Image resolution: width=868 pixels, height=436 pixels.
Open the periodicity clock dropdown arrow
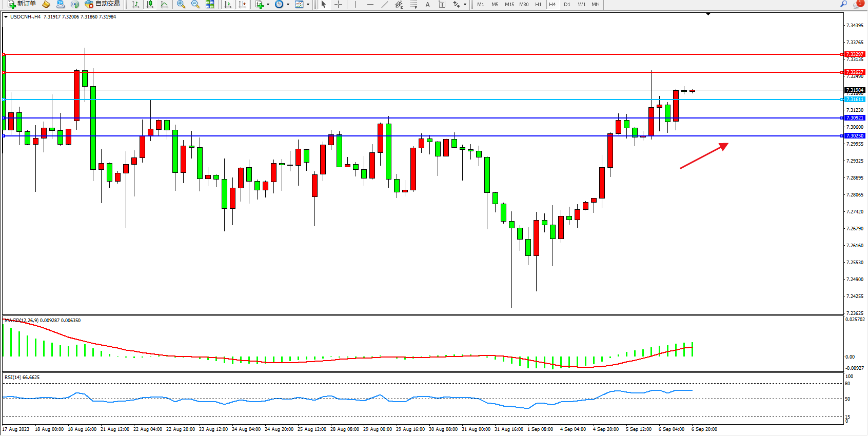(x=288, y=4)
